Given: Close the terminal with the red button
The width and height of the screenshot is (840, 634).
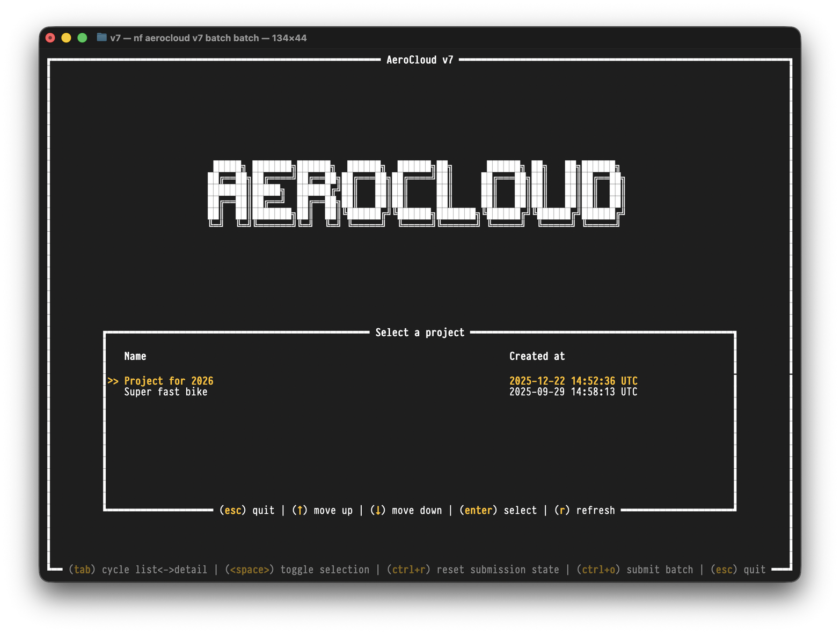Looking at the screenshot, I should pyautogui.click(x=50, y=38).
